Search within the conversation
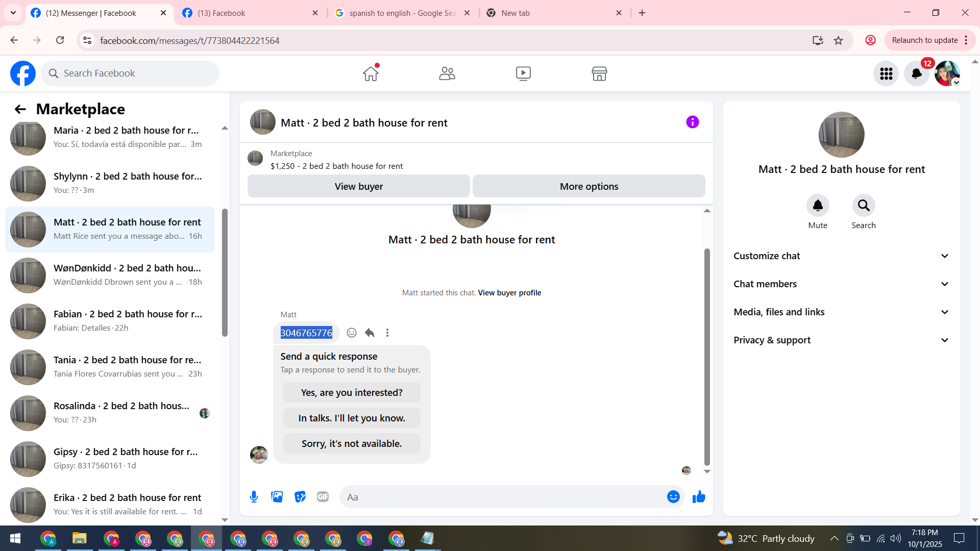The image size is (980, 551). 864,206
